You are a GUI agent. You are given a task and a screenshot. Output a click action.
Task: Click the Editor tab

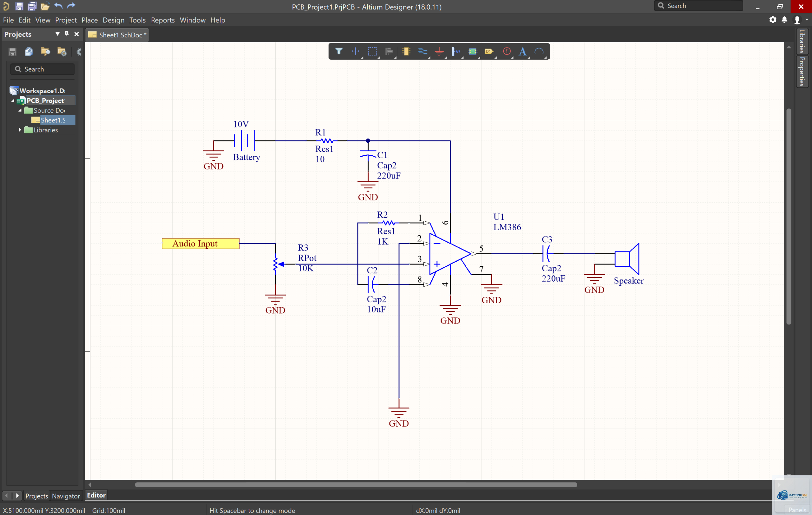[96, 495]
